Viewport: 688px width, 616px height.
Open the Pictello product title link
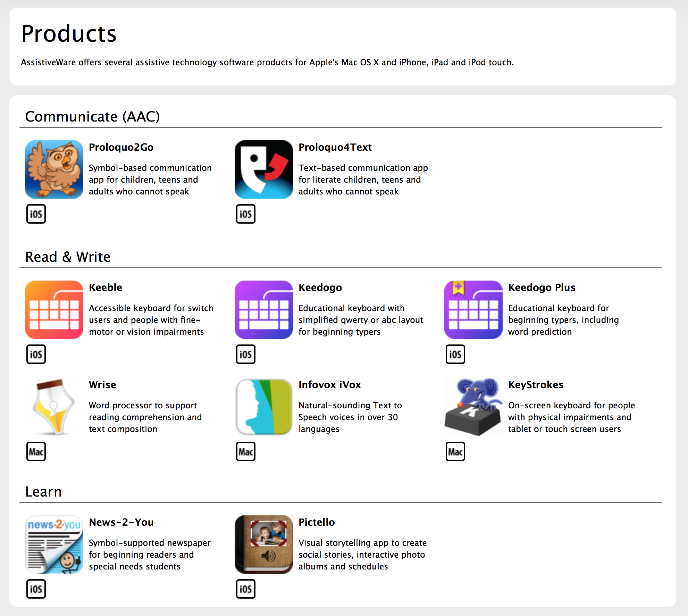pos(317,522)
